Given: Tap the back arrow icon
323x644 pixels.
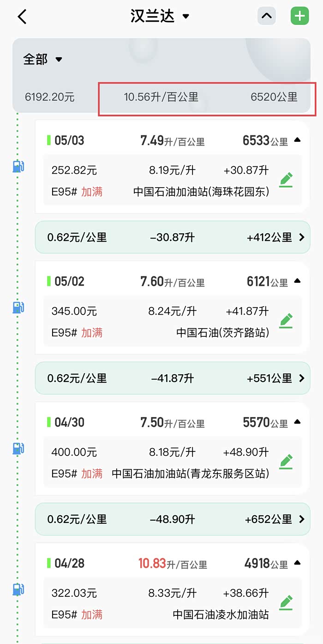Looking at the screenshot, I should coord(22,17).
